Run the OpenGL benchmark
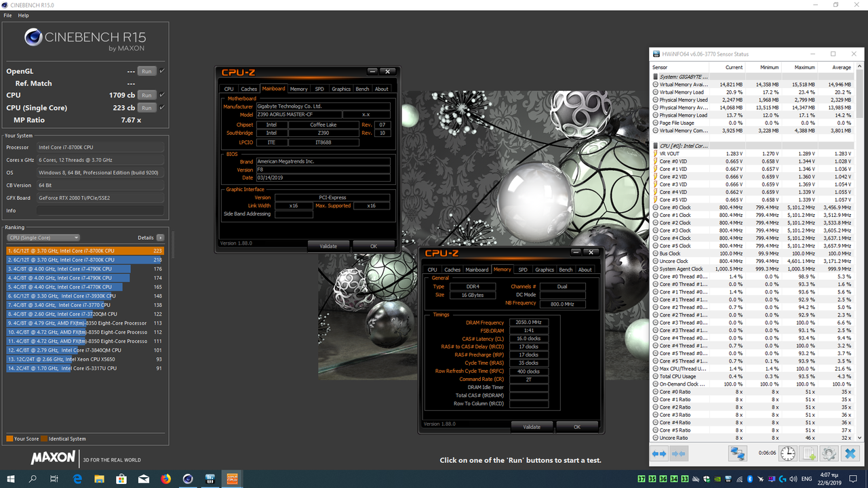The image size is (868, 488). [x=146, y=71]
